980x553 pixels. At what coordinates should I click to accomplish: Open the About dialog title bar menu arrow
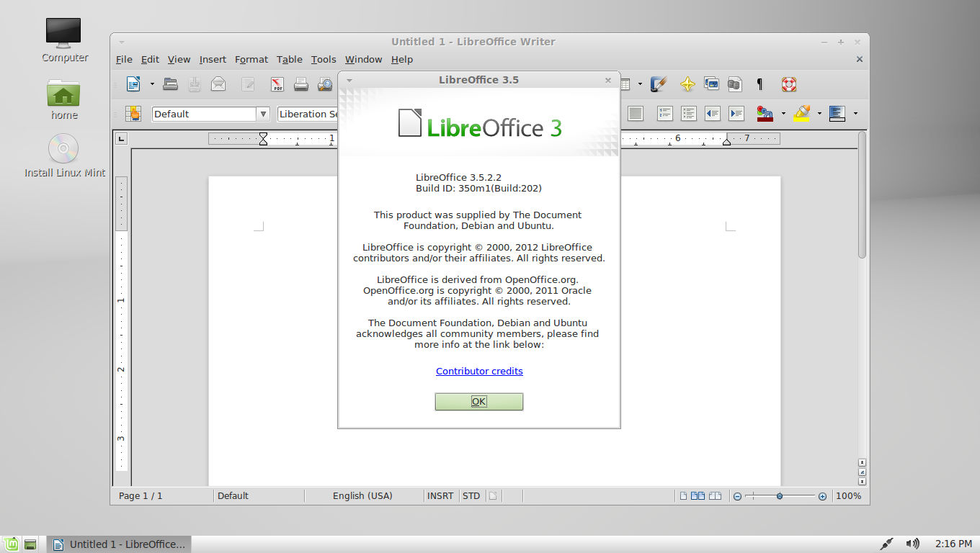coord(349,80)
